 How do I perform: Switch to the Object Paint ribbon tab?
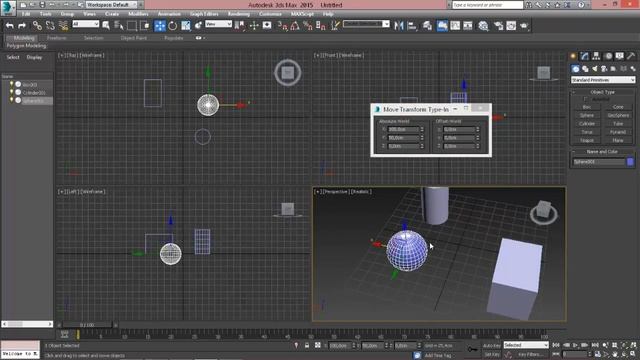(133, 38)
